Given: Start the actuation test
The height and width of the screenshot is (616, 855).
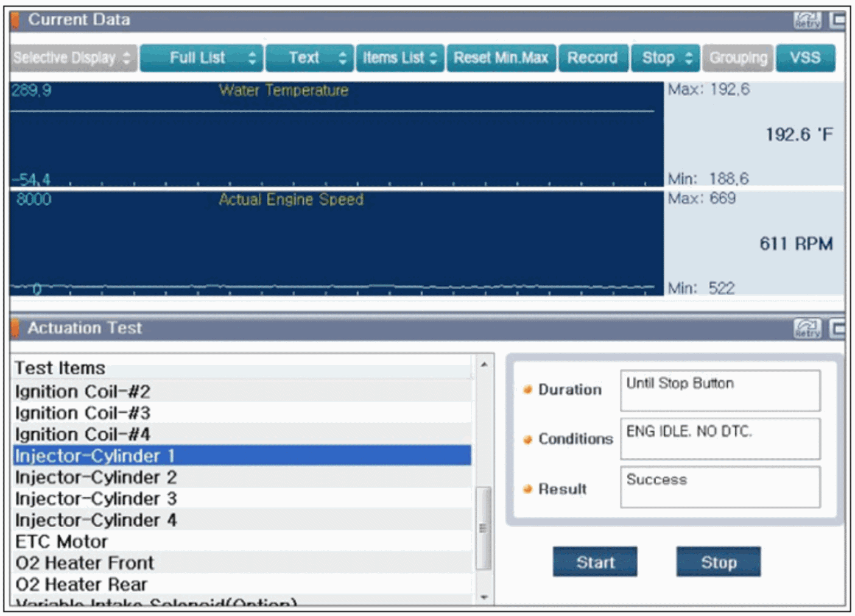Looking at the screenshot, I should coord(595,562).
